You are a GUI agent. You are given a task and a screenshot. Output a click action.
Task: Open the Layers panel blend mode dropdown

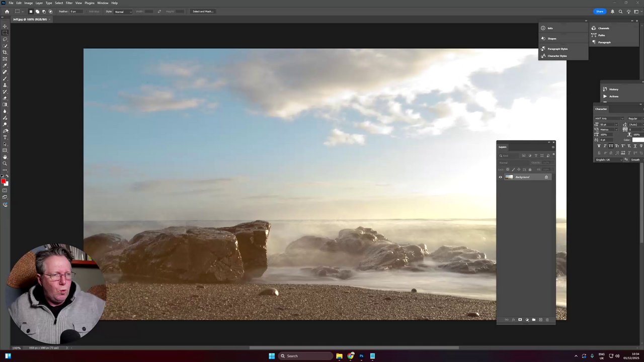click(513, 163)
